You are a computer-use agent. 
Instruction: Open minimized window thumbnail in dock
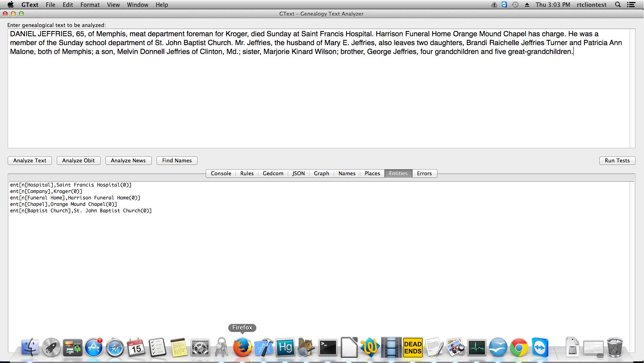click(593, 348)
